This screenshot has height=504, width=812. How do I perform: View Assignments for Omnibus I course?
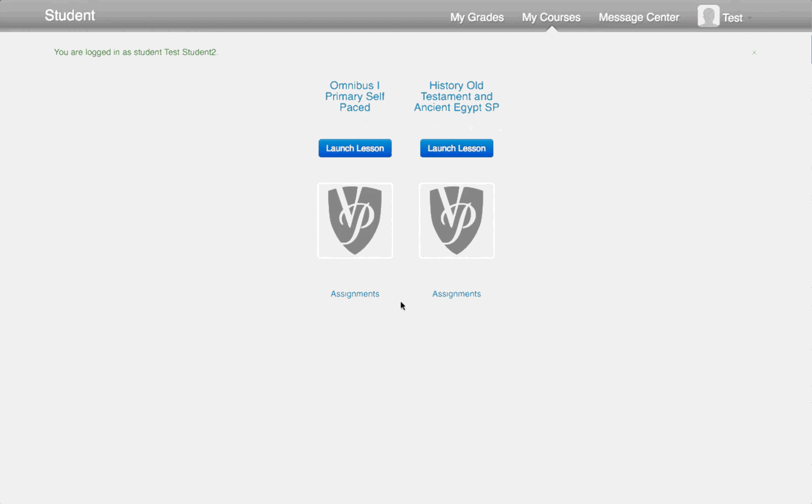pyautogui.click(x=355, y=294)
